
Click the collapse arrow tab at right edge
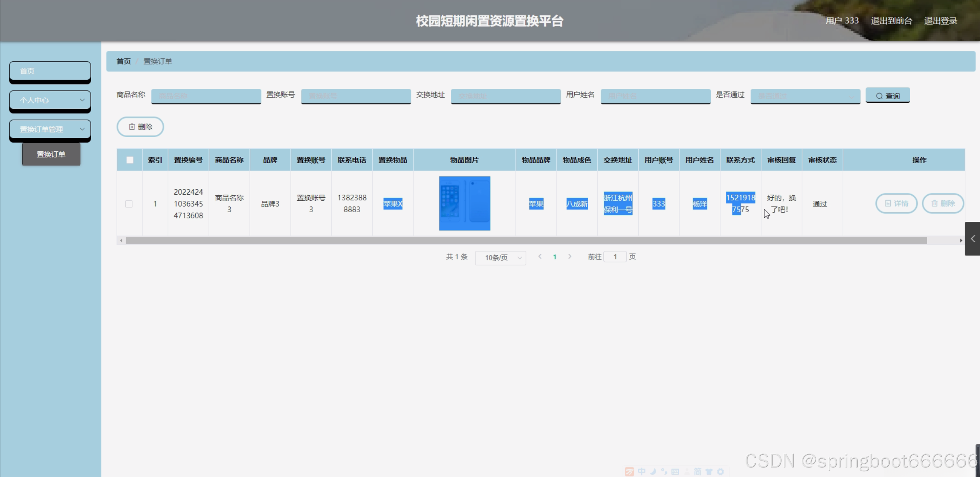973,239
